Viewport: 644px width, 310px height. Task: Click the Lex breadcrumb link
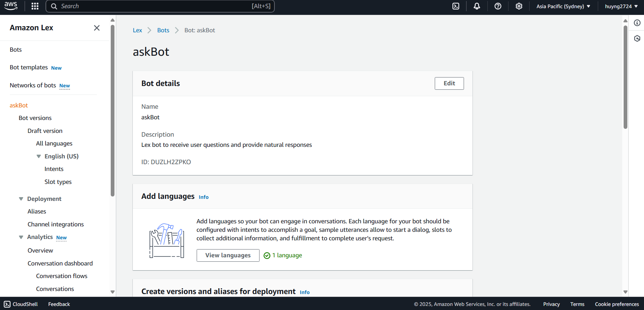[137, 30]
